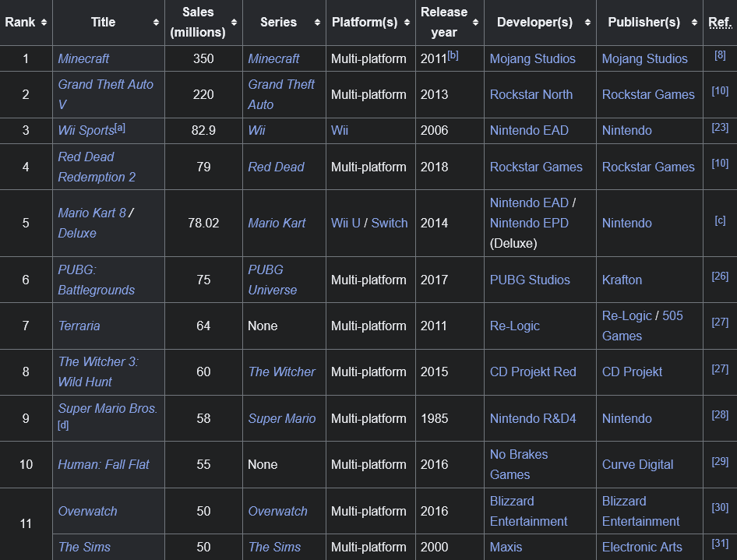Viewport: 737px width, 560px height.
Task: Open footnote [c] in Mario Kart row
Action: click(x=720, y=220)
